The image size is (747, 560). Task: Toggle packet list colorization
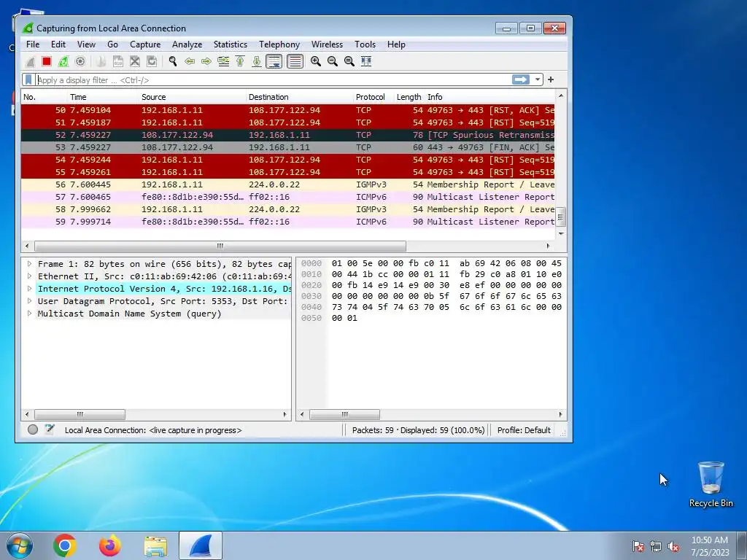(295, 61)
